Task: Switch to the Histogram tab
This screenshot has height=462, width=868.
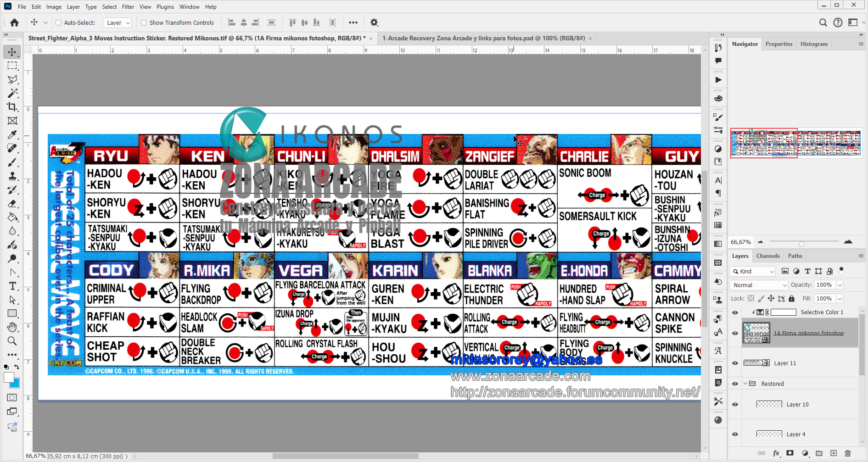Action: point(814,44)
